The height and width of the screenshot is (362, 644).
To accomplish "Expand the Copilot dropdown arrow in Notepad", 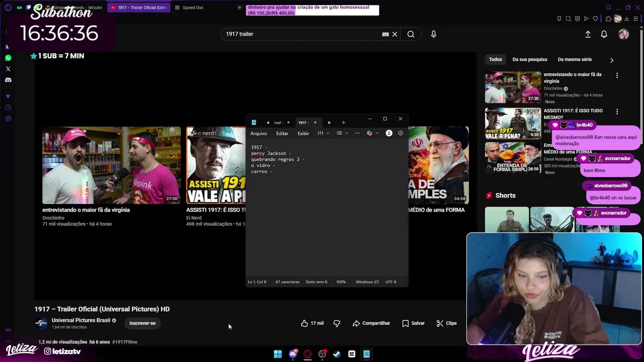I will pos(377,133).
